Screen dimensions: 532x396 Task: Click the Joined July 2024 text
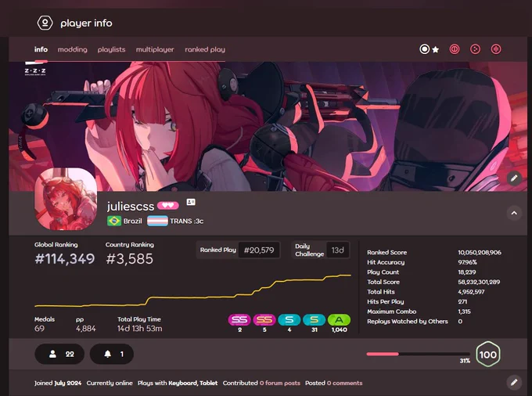pyautogui.click(x=58, y=383)
